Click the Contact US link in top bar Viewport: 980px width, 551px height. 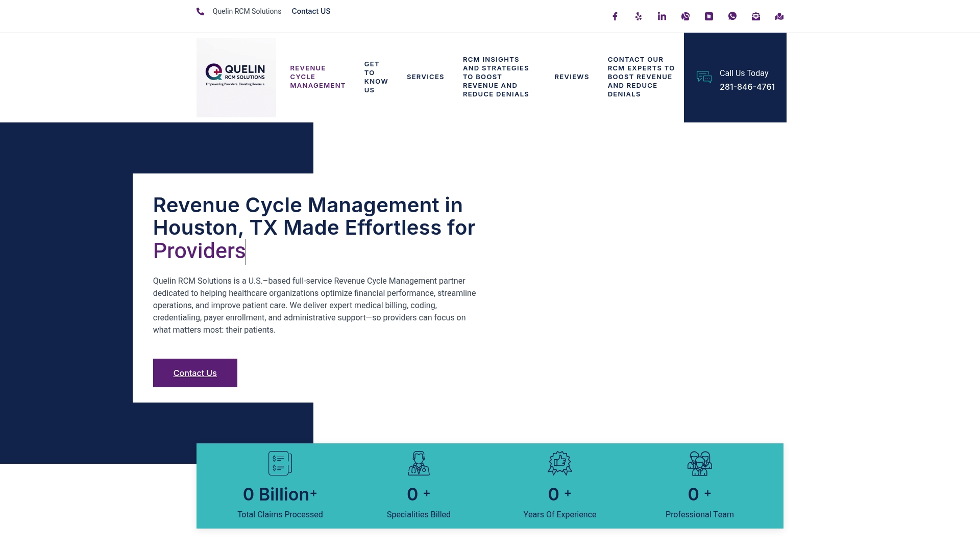311,11
